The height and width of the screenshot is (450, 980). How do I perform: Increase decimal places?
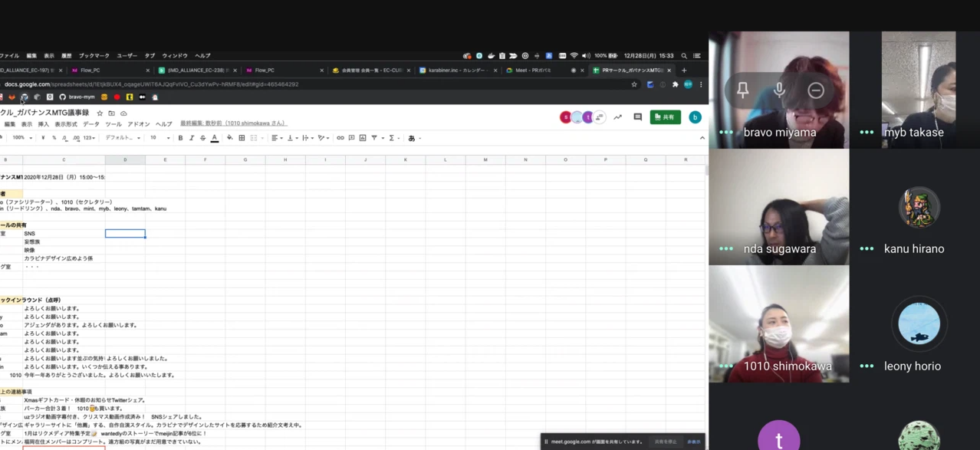point(76,138)
